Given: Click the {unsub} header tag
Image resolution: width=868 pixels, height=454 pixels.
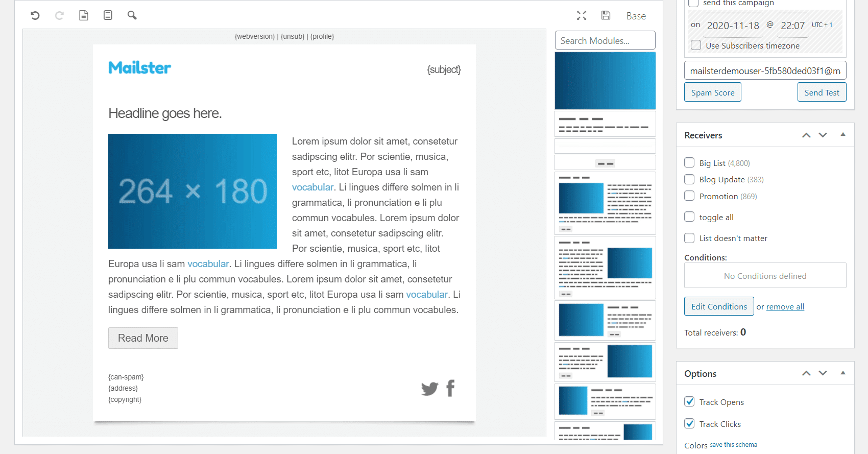Looking at the screenshot, I should (293, 36).
